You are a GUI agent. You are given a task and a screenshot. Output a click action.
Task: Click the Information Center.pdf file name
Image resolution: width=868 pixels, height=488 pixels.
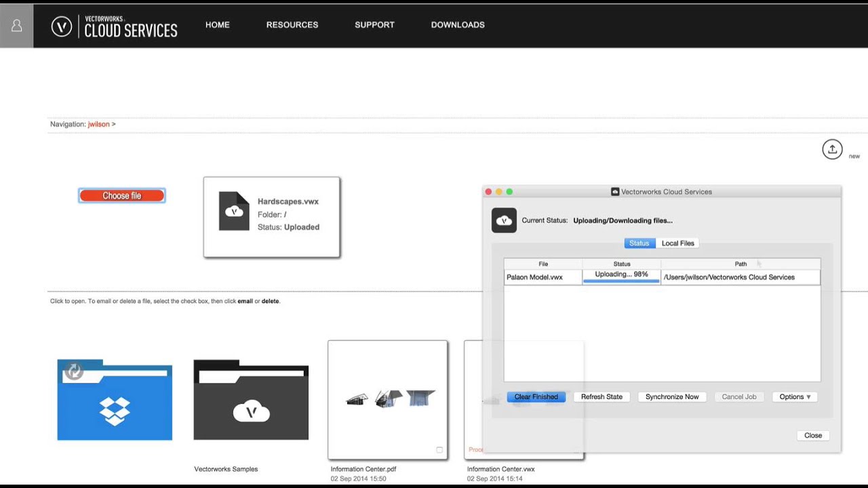point(363,469)
